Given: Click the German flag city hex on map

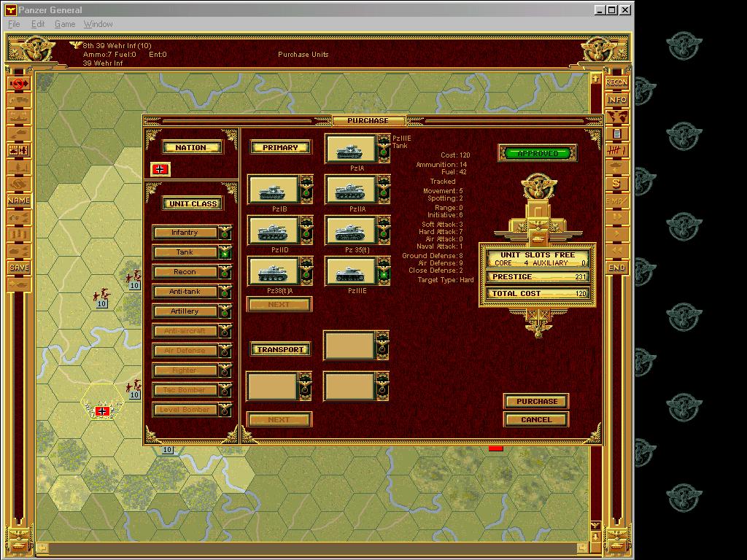Looking at the screenshot, I should tap(102, 411).
